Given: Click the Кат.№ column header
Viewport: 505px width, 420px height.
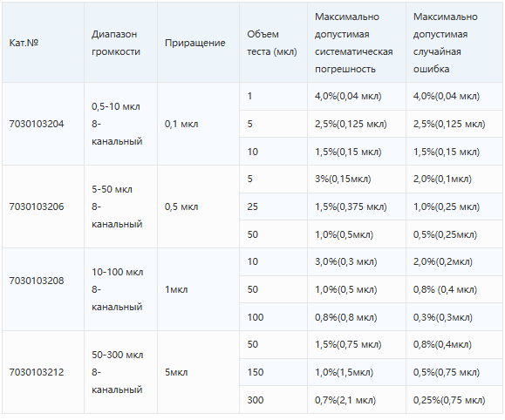Looking at the screenshot, I should [x=24, y=43].
